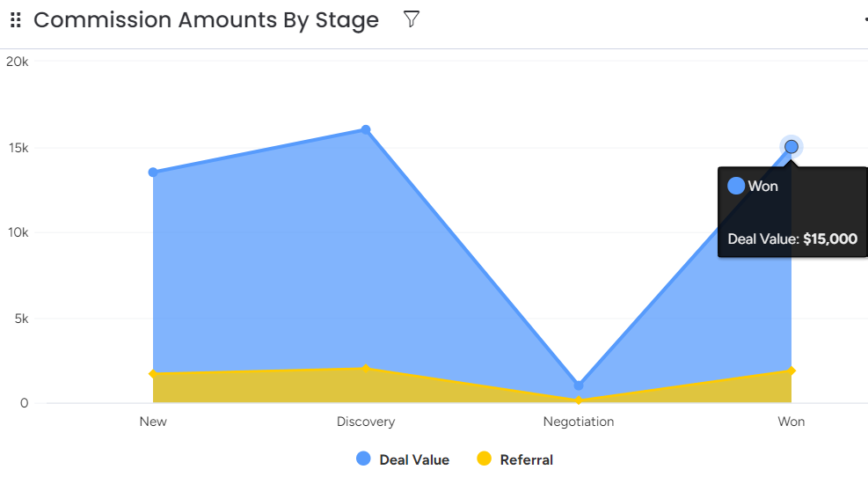The image size is (868, 477).
Task: Click the blue Deal Value legend circle
Action: [x=364, y=459]
